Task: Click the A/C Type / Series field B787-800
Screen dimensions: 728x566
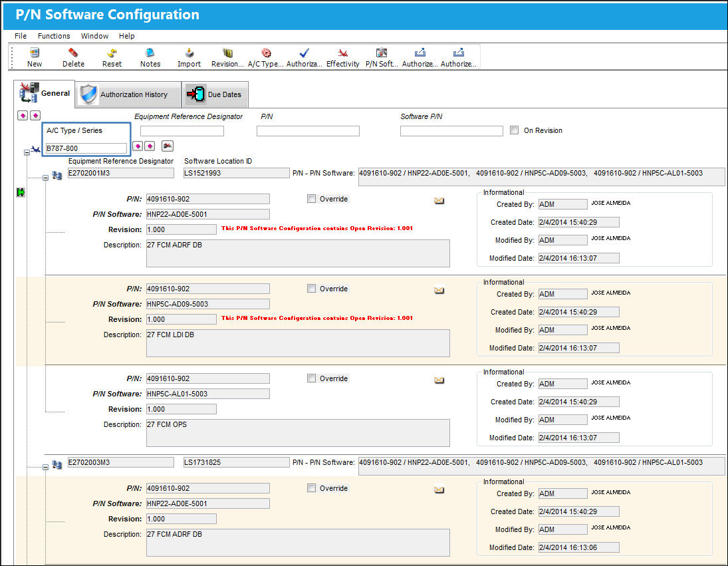Action: 86,148
